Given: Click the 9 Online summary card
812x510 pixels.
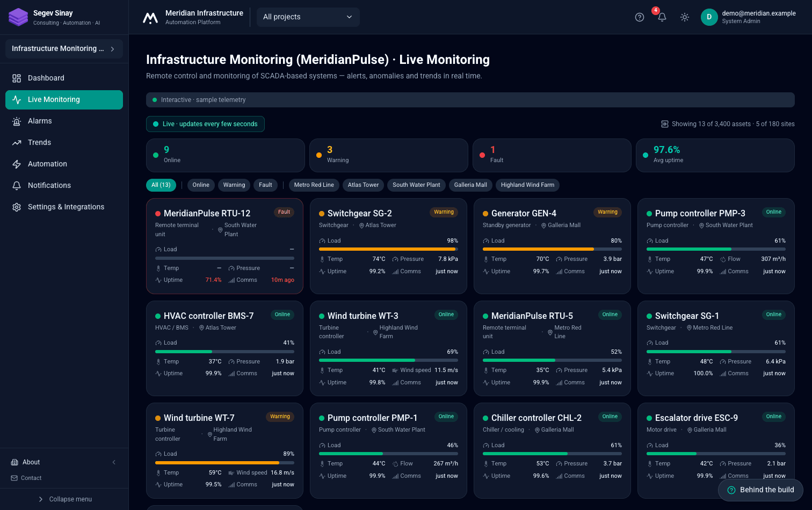Looking at the screenshot, I should [226, 156].
